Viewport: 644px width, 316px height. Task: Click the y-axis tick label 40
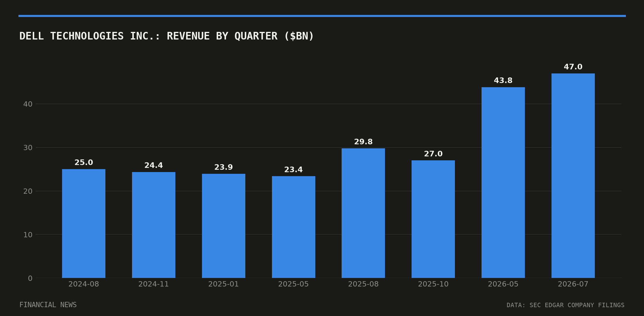[28, 104]
